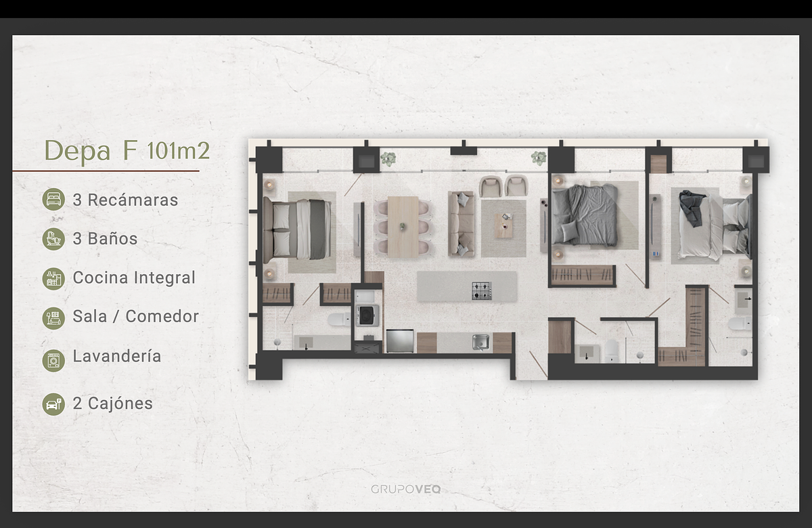Click the Lavandería text label
Screen dimensions: 812x528
click(x=117, y=356)
